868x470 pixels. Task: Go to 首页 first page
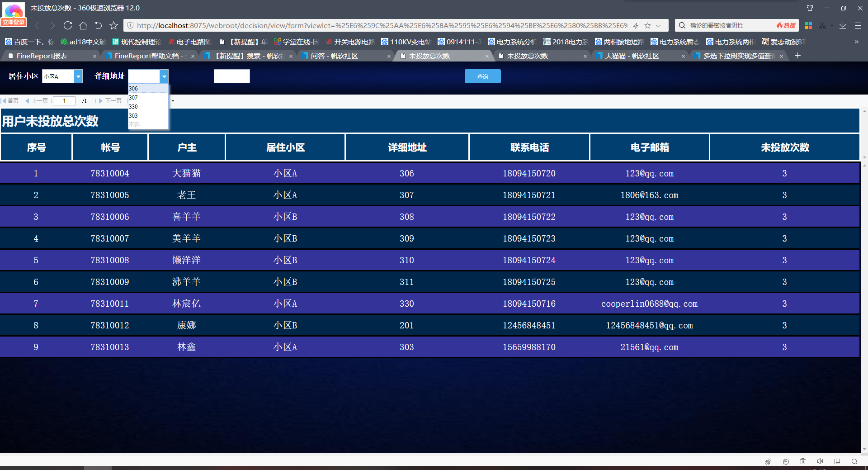(x=10, y=101)
